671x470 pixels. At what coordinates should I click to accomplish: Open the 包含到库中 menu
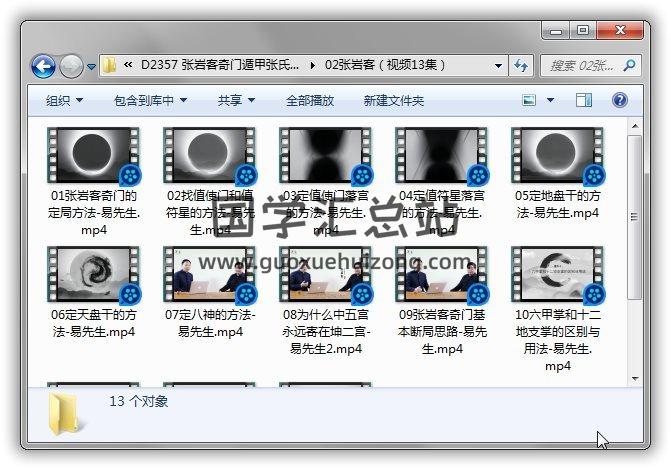click(x=151, y=101)
